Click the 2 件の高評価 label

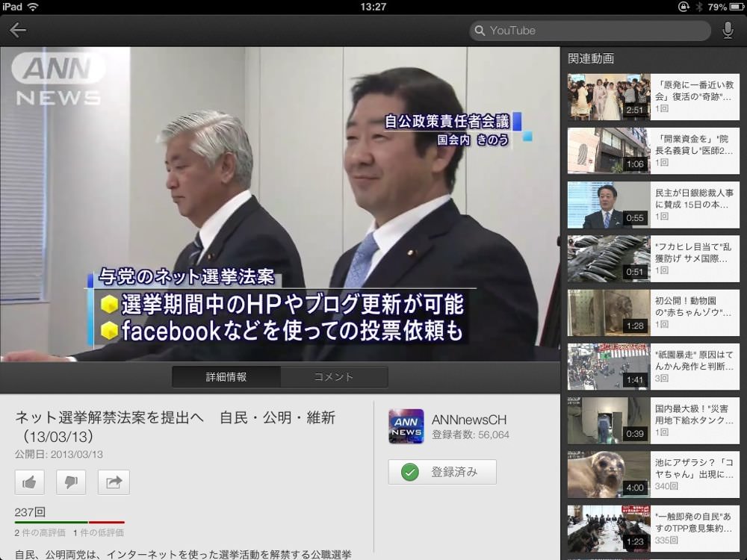coord(40,533)
